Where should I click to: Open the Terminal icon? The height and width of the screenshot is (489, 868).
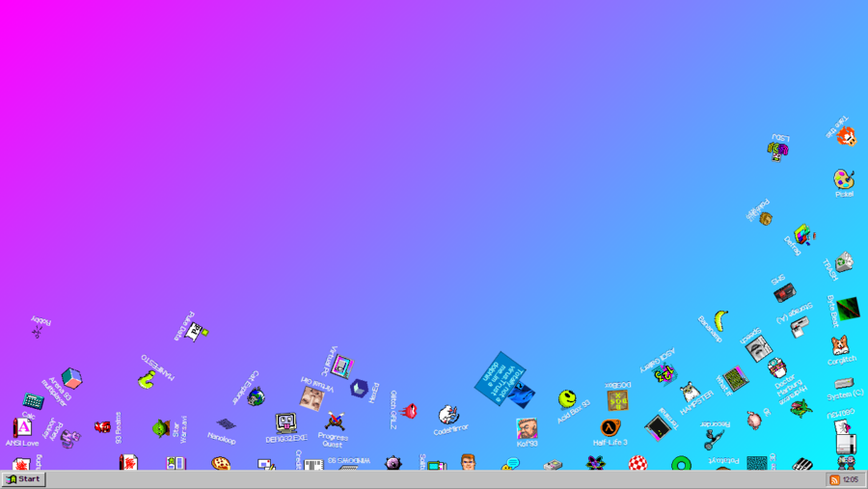[x=658, y=427]
